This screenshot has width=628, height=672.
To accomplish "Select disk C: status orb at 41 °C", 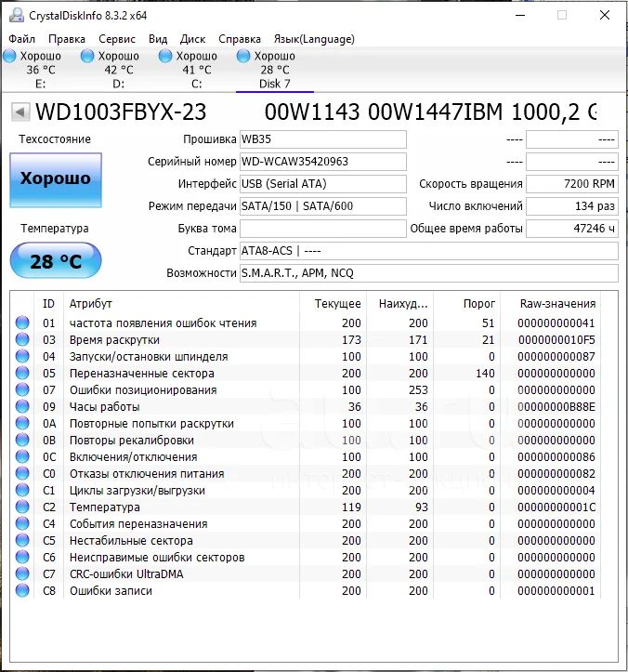I will [165, 57].
